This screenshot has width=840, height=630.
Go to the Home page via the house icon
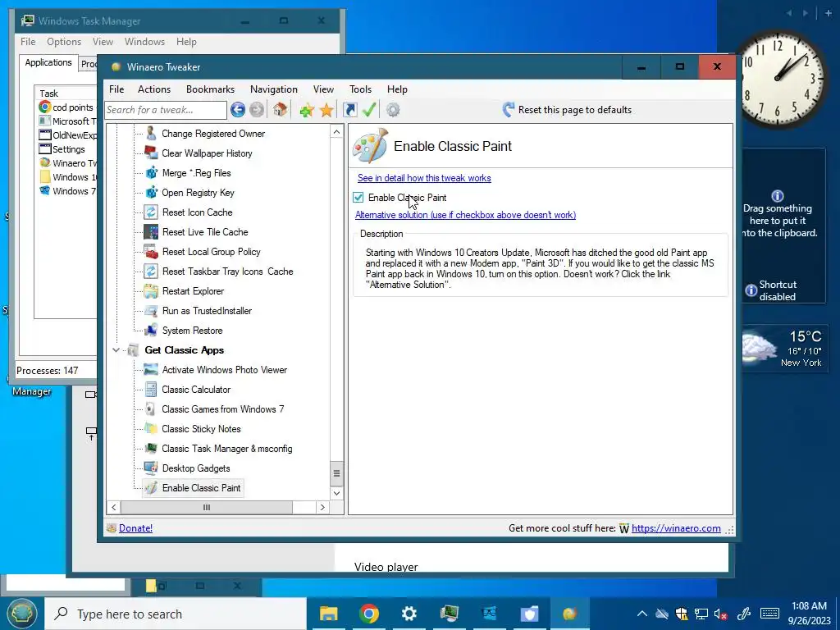click(280, 110)
